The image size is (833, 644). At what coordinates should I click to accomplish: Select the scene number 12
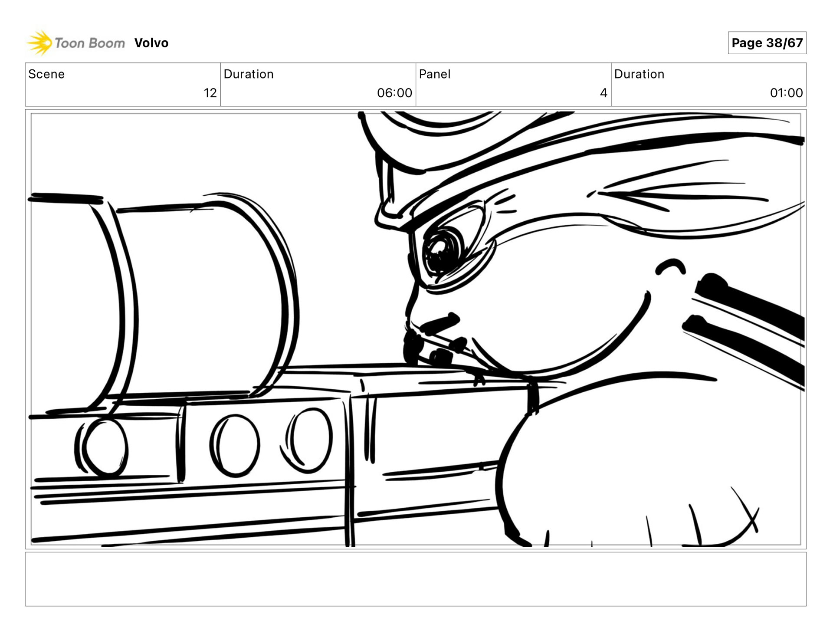coord(210,93)
